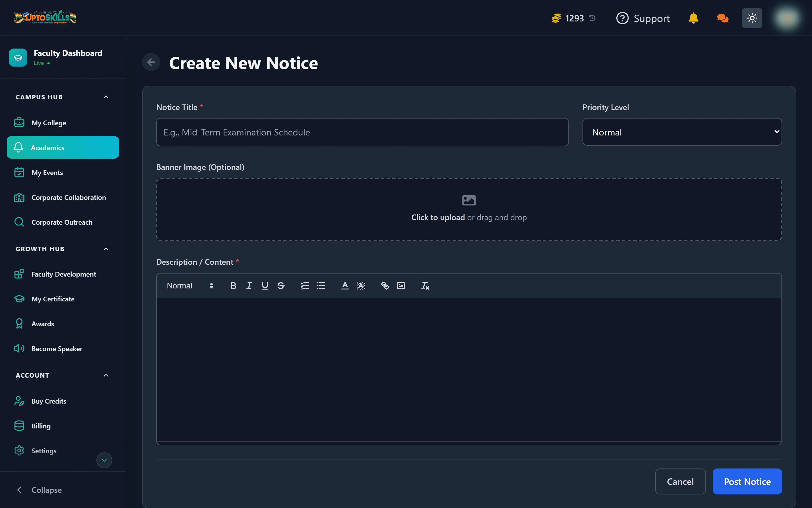The height and width of the screenshot is (508, 812).
Task: Toggle strikethrough formatting in the editor
Action: [281, 286]
